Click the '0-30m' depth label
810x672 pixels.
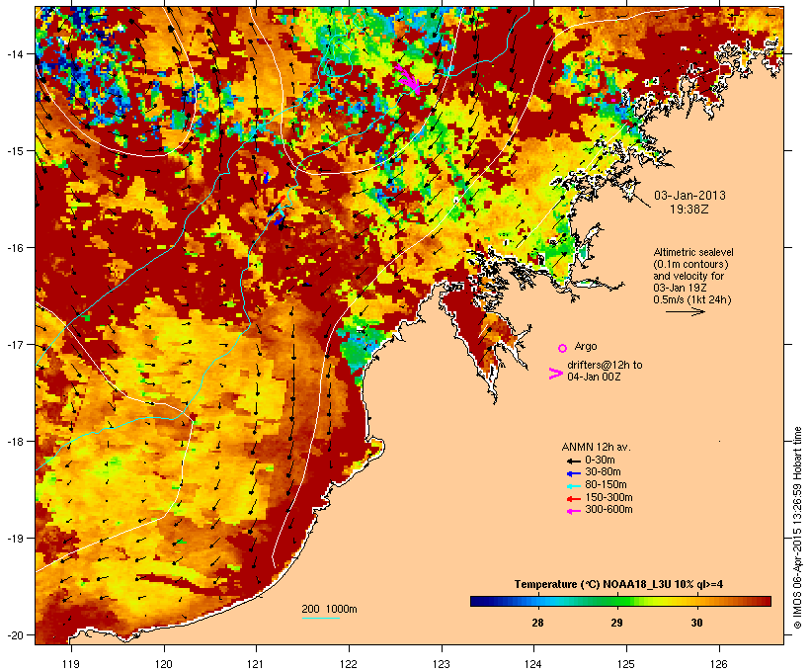click(600, 461)
